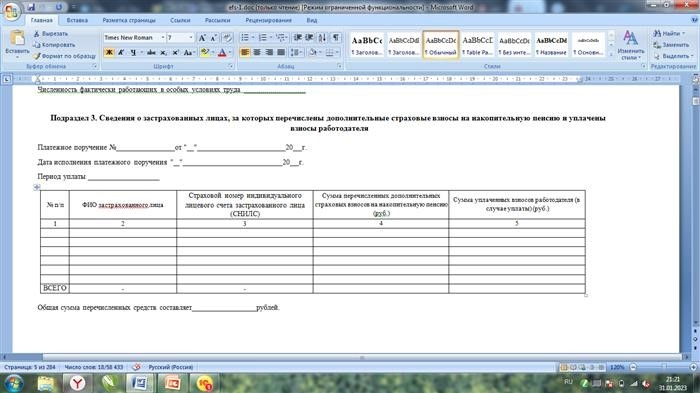Toggle italic formatting (К)
700x393 pixels.
click(121, 52)
